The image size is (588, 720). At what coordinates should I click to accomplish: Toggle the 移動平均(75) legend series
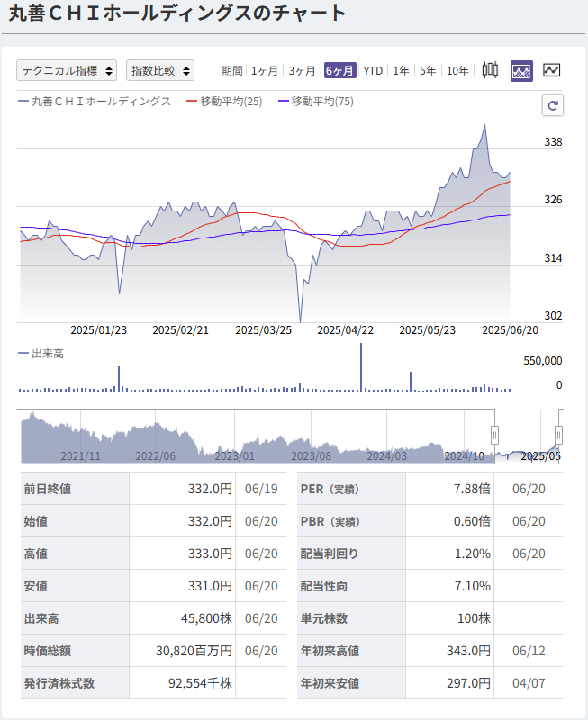click(x=316, y=102)
